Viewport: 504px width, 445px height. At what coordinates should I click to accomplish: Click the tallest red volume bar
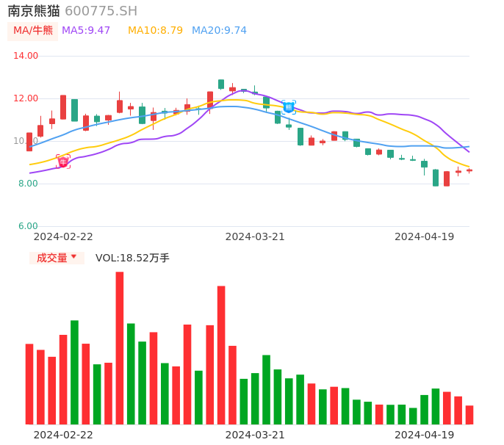(x=120, y=348)
